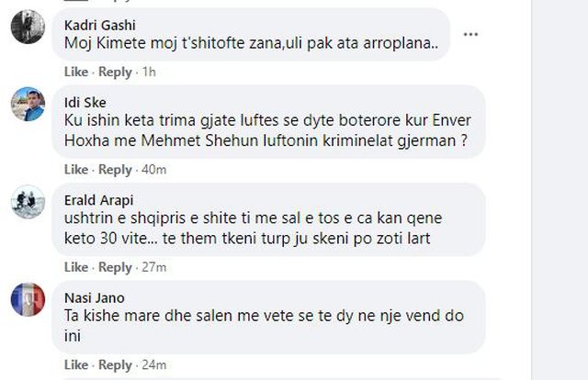Reply to Idi Ske's comment
The width and height of the screenshot is (588, 380).
(115, 170)
